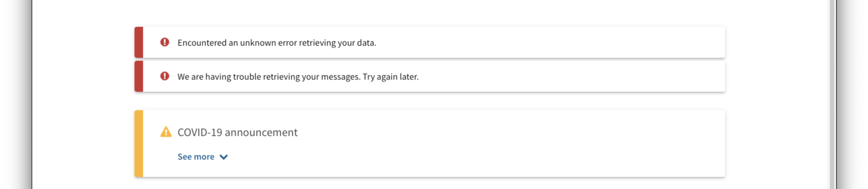Click the error icon beside messages retrieval alert

point(164,76)
